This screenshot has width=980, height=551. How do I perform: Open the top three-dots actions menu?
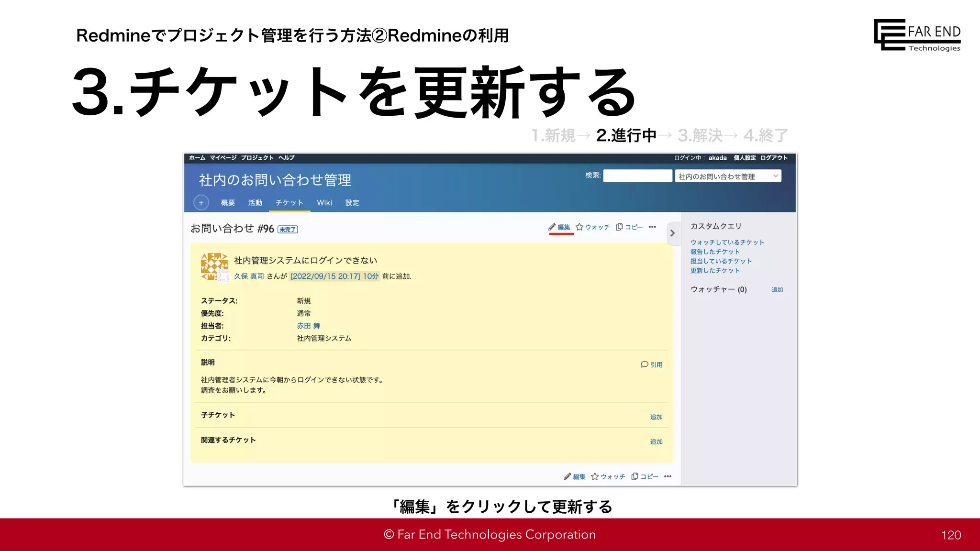click(x=652, y=227)
